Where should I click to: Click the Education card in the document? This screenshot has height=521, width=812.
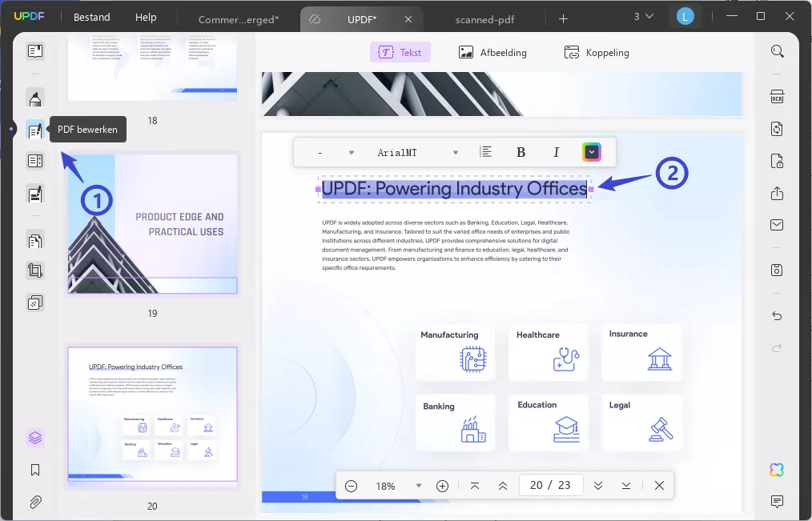(548, 423)
